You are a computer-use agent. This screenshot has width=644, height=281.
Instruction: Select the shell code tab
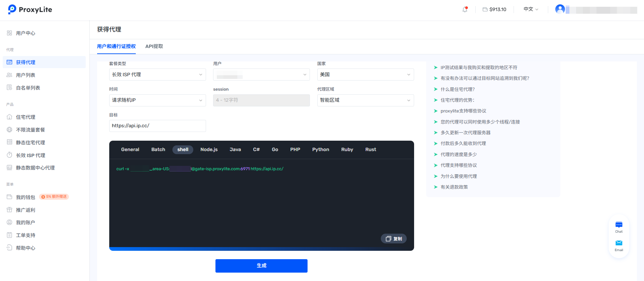coord(183,149)
